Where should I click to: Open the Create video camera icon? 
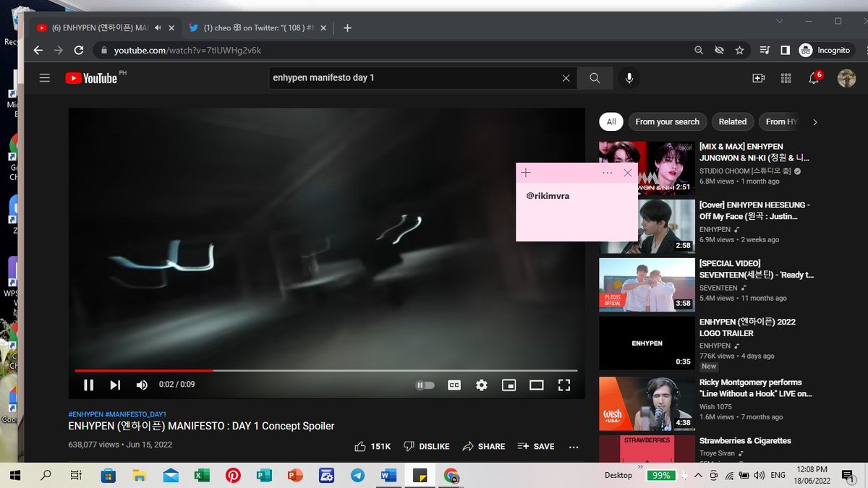pyautogui.click(x=758, y=78)
